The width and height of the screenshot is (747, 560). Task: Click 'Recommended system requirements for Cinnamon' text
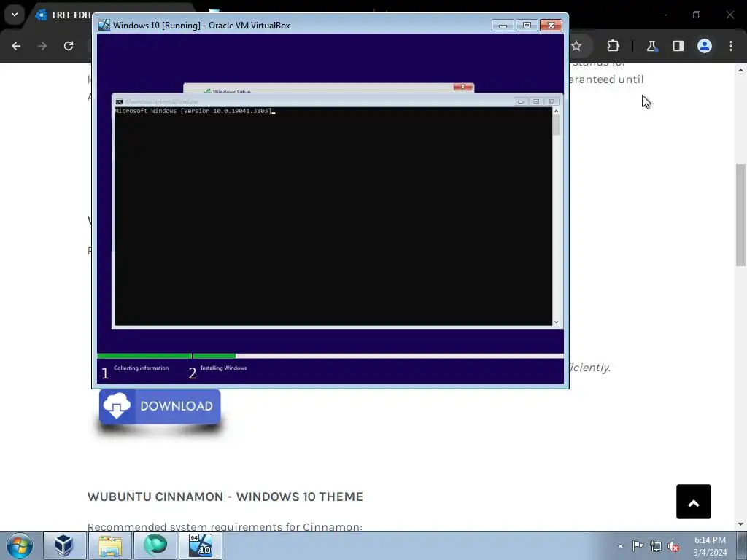tap(225, 526)
